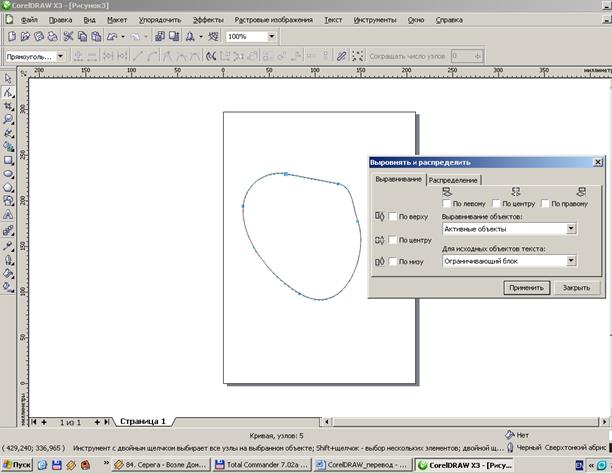This screenshot has height=474, width=612.
Task: Click Select all nodes icon
Action: 358,56
